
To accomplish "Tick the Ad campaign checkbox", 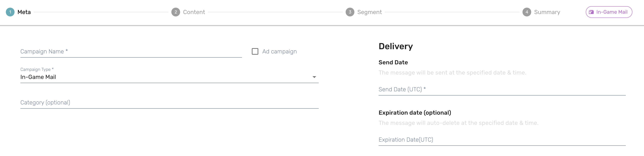I will pyautogui.click(x=255, y=51).
